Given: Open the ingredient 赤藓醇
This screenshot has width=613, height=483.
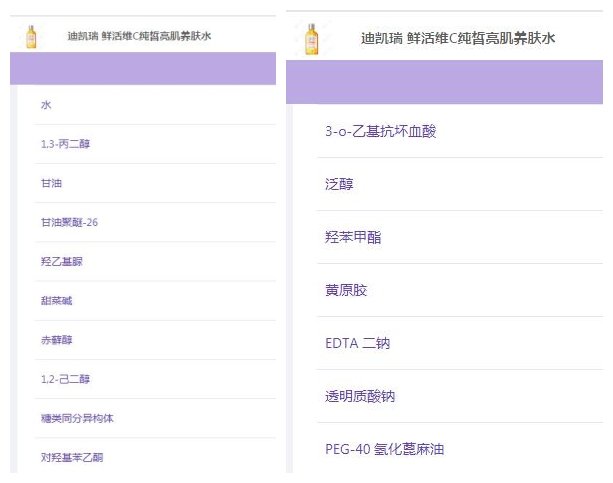Looking at the screenshot, I should coord(56,339).
